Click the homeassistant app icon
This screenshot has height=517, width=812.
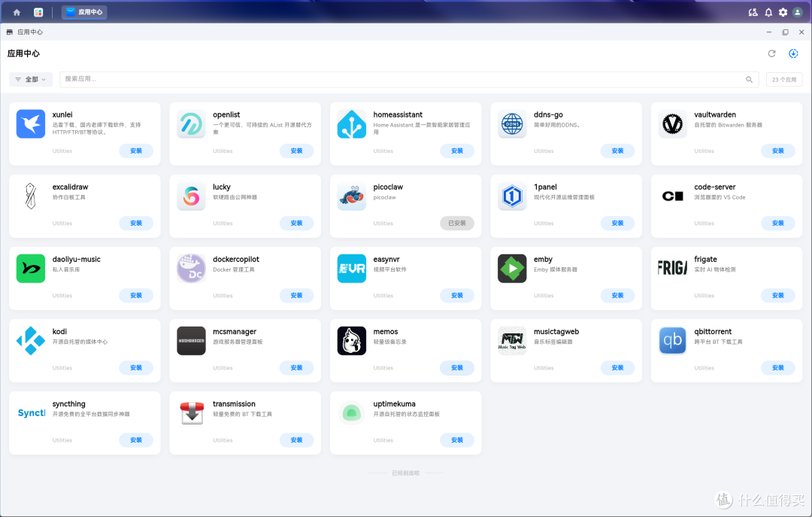click(352, 124)
